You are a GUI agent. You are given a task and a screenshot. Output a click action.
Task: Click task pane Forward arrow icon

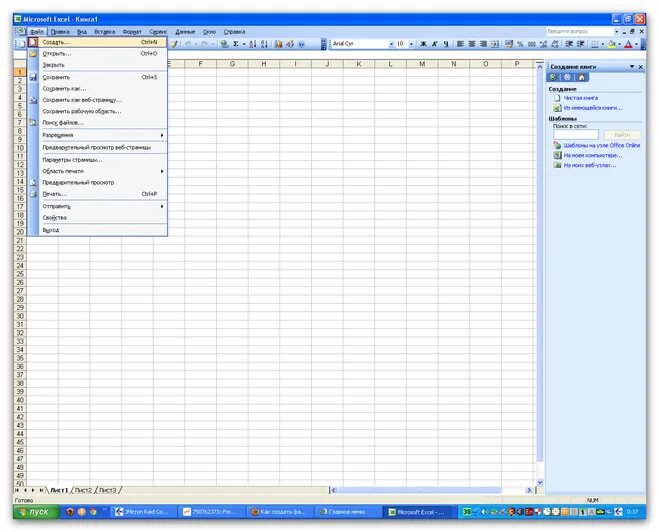[567, 77]
